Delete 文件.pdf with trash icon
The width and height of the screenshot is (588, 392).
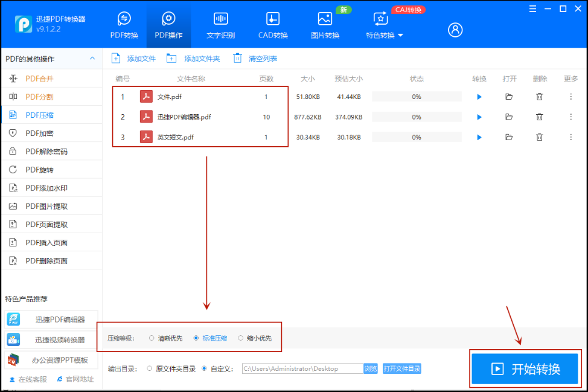coord(539,97)
